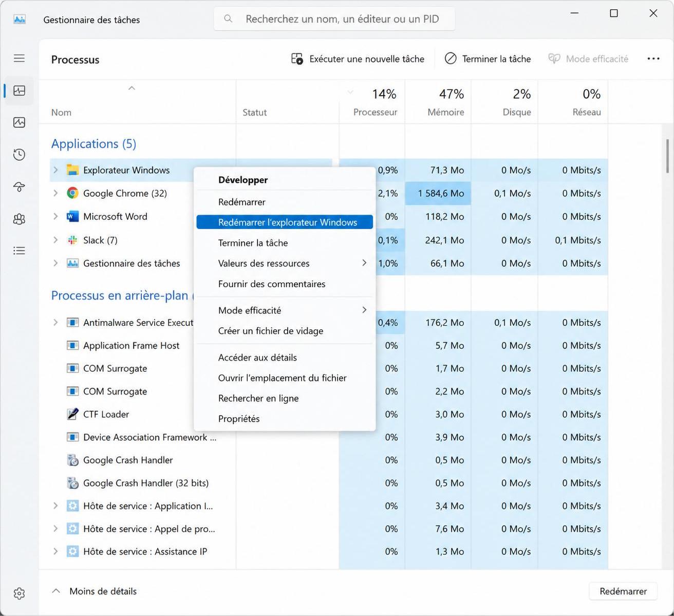Click the Slack icon

pos(72,240)
